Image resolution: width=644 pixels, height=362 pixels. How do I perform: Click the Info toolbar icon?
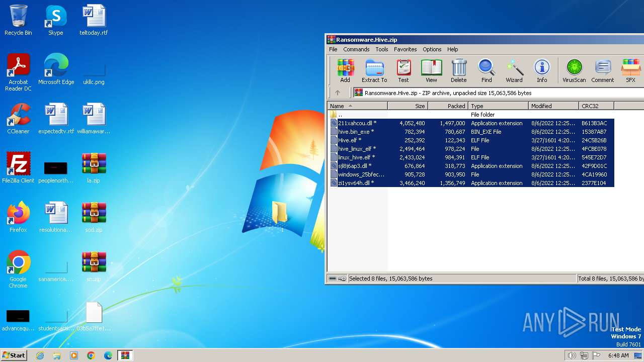[x=542, y=70]
